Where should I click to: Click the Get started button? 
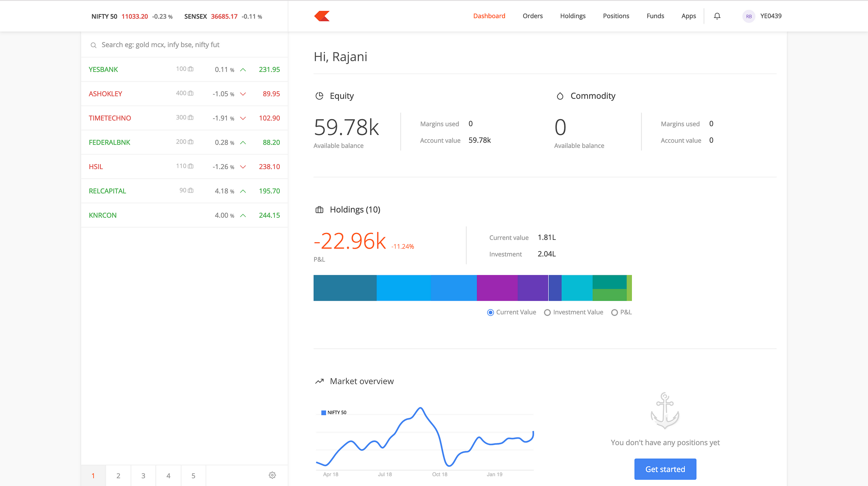(x=665, y=469)
